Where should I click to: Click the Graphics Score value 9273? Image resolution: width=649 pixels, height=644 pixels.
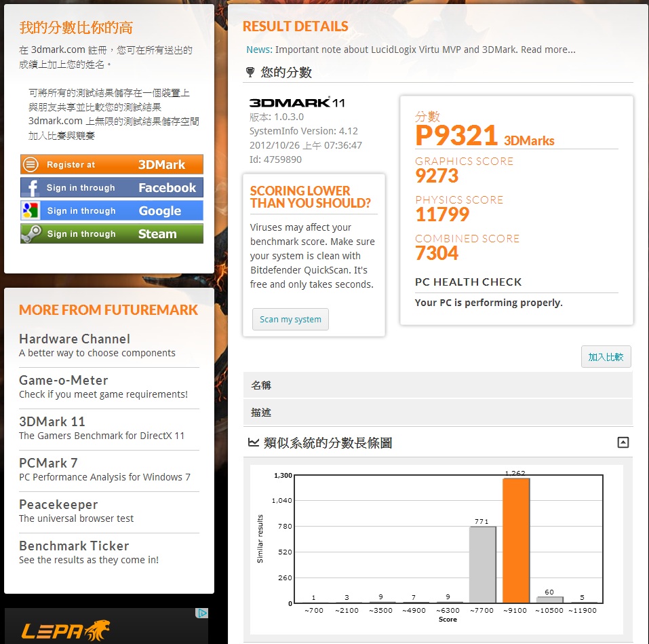437,176
